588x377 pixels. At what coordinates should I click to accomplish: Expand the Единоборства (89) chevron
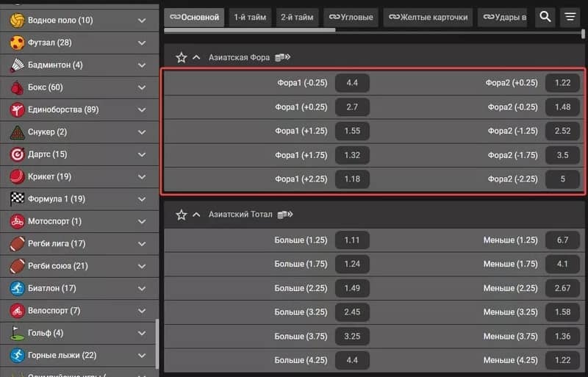[x=142, y=109]
